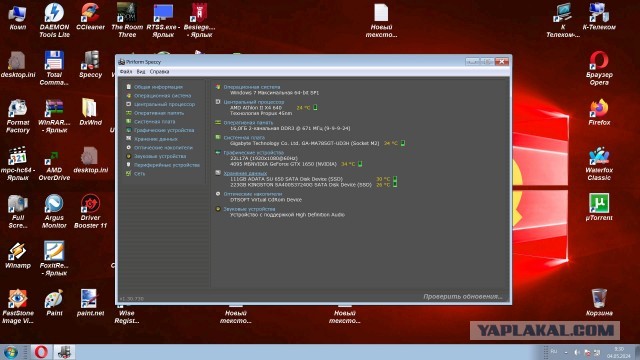This screenshot has width=640, height=360.
Task: Select the Speccy desktop icon
Action: coord(90,64)
